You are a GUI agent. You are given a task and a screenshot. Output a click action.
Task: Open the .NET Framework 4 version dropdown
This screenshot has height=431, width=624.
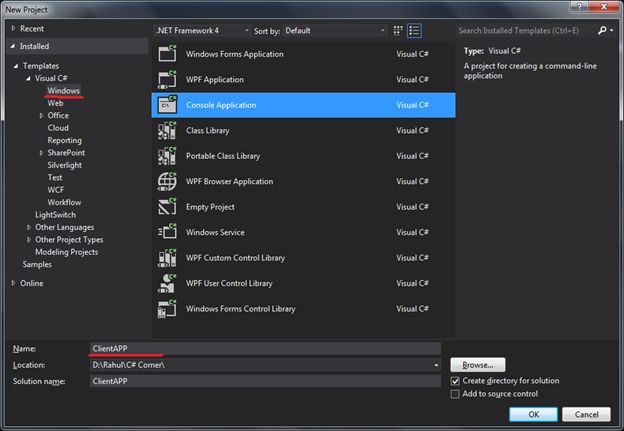(203, 31)
